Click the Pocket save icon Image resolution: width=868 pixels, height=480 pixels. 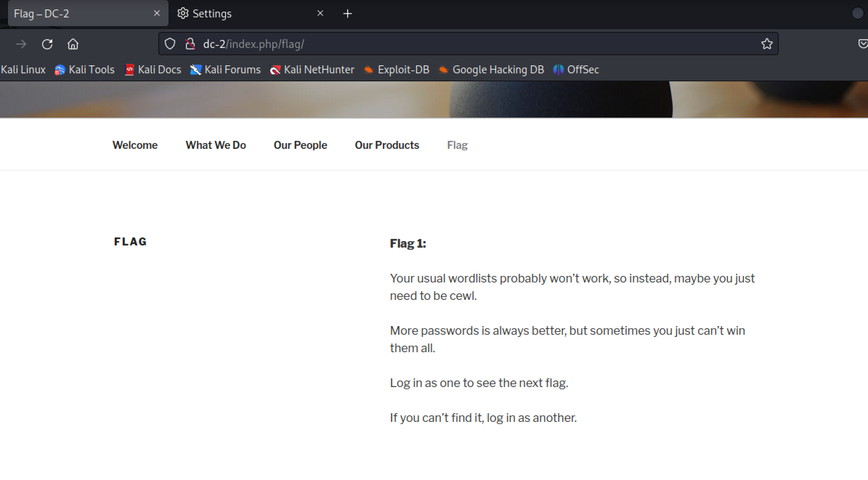point(863,44)
